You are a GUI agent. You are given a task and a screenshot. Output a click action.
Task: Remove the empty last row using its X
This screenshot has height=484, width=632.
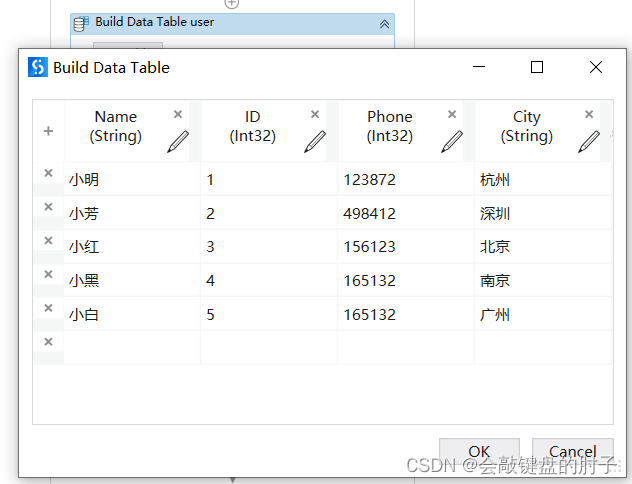48,342
